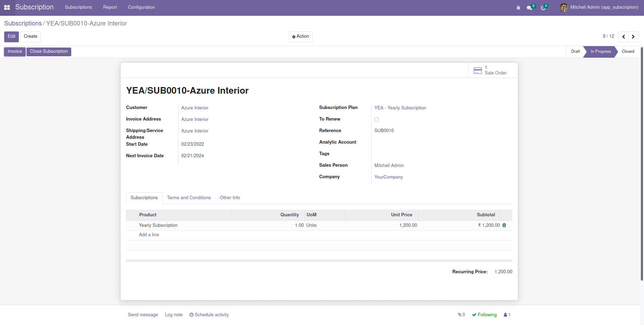644x325 pixels.
Task: Click the debug bug icon in navbar
Action: (x=518, y=8)
